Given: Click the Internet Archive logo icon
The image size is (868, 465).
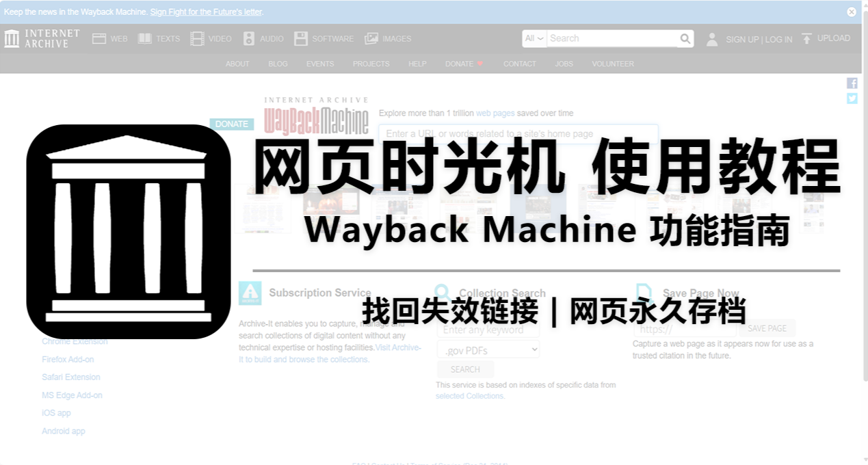Looking at the screenshot, I should point(12,38).
